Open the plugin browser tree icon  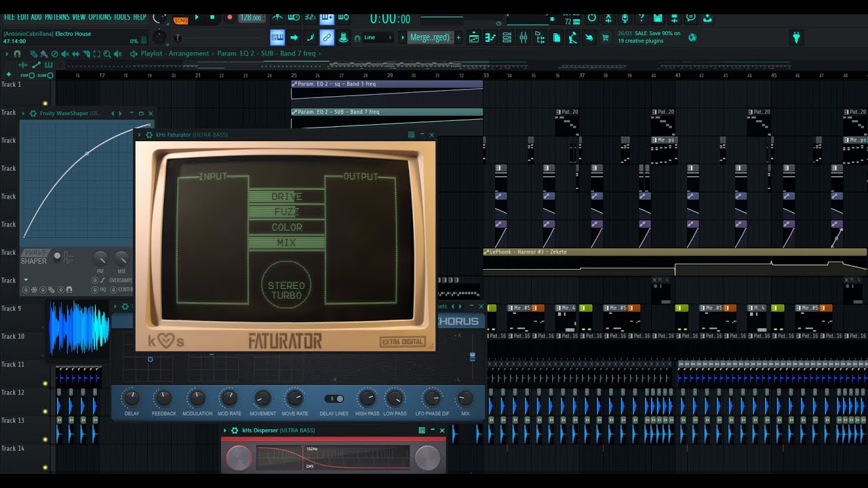click(540, 38)
